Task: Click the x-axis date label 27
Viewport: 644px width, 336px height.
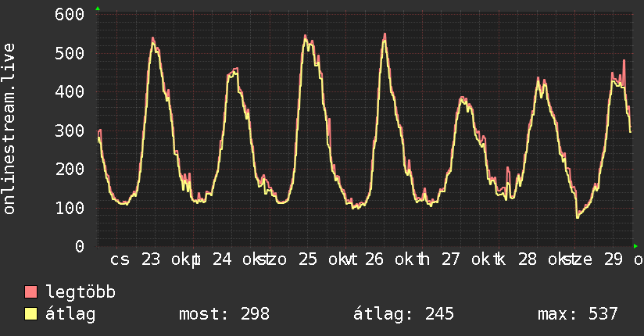Action: tap(450, 259)
